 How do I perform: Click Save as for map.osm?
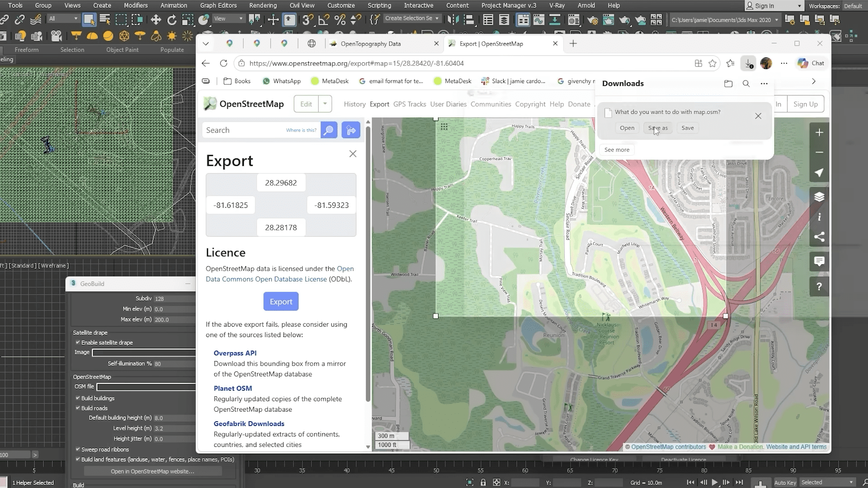tap(658, 128)
